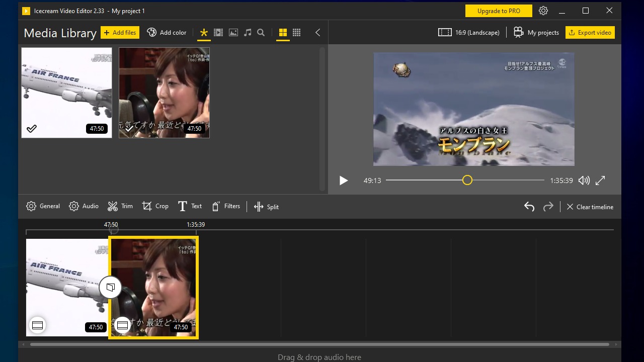Switch to small thumbnails grid view
The image size is (644, 362).
point(297,33)
